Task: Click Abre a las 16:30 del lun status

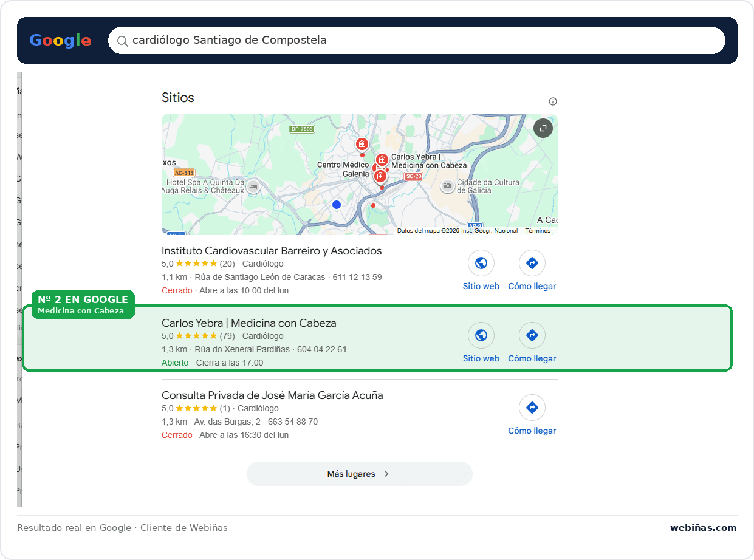Action: pyautogui.click(x=244, y=435)
